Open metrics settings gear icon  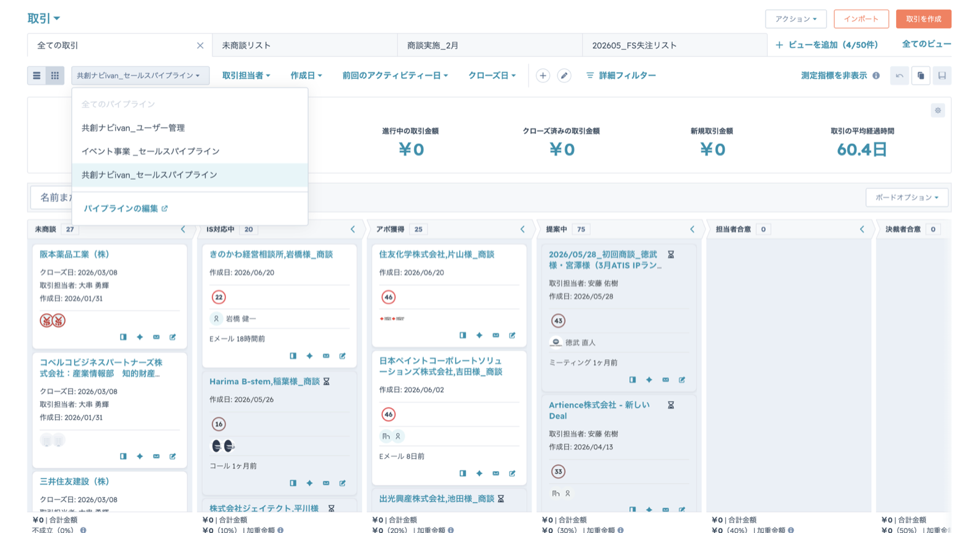[x=938, y=111]
